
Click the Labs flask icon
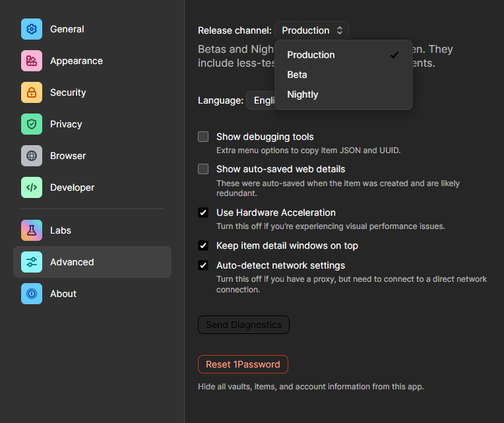pos(32,230)
